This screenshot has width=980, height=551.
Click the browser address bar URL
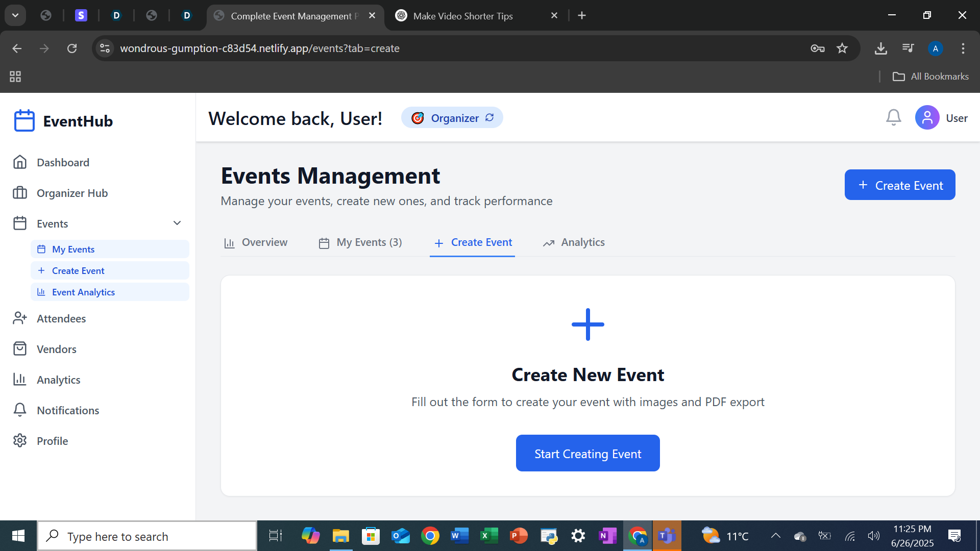[x=259, y=48]
